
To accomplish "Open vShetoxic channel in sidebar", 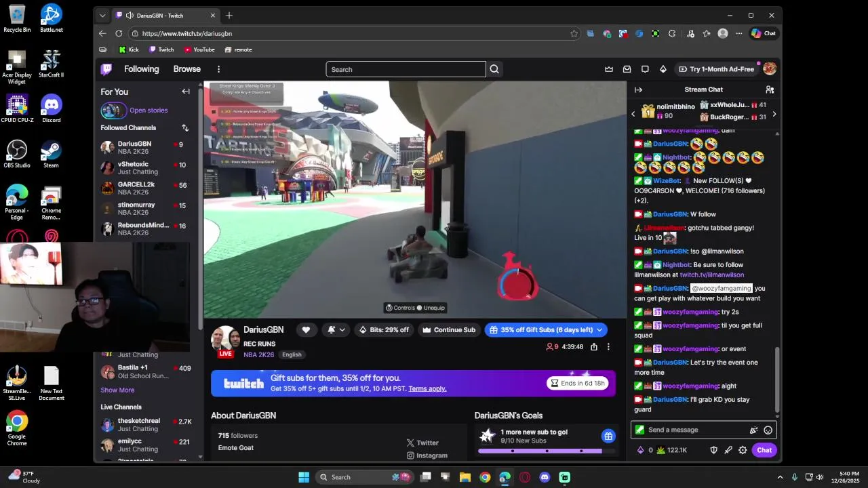I will (x=144, y=167).
